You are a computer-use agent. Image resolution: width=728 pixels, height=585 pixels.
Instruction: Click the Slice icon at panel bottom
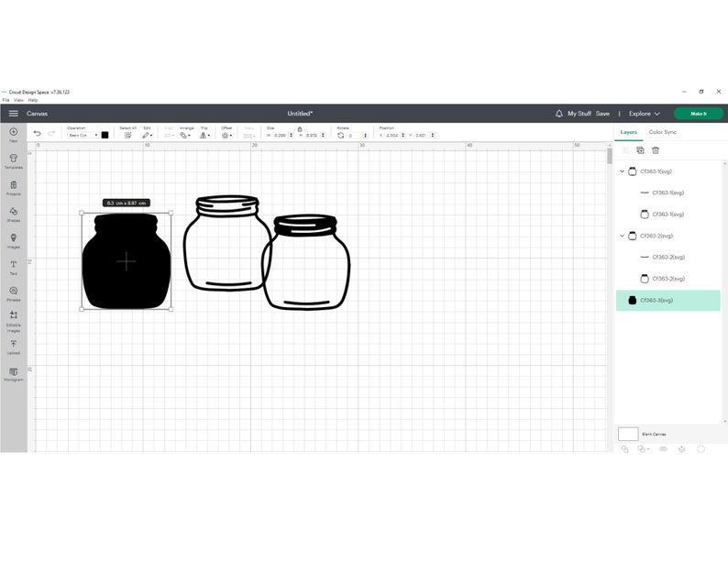coord(624,449)
